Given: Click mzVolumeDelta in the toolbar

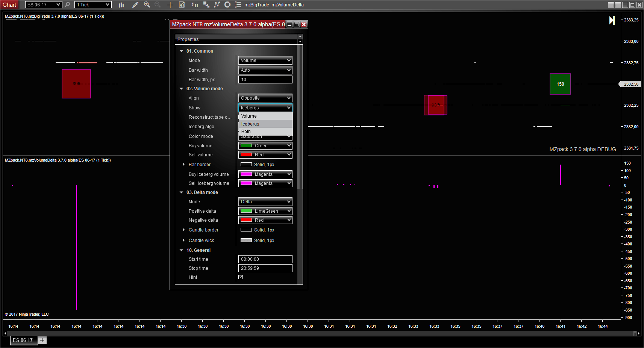Looking at the screenshot, I should [288, 5].
